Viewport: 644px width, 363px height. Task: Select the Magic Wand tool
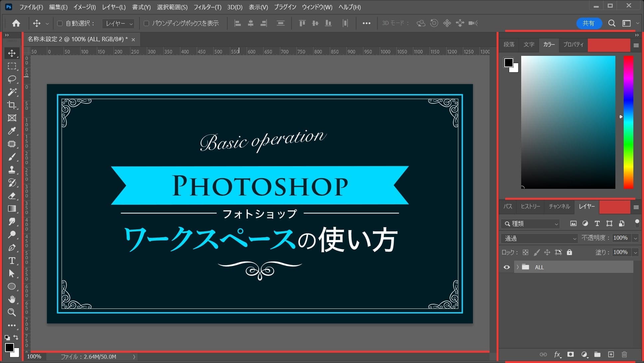[x=12, y=92]
